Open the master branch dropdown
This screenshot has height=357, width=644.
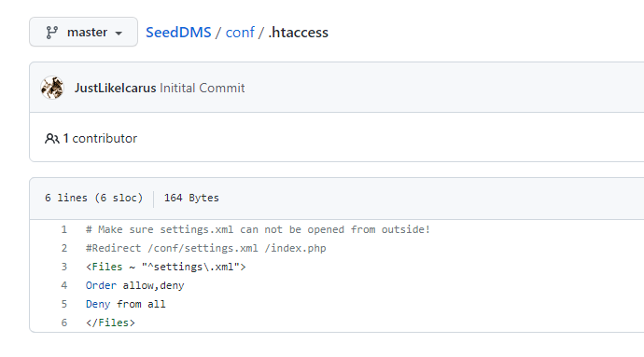pos(83,32)
